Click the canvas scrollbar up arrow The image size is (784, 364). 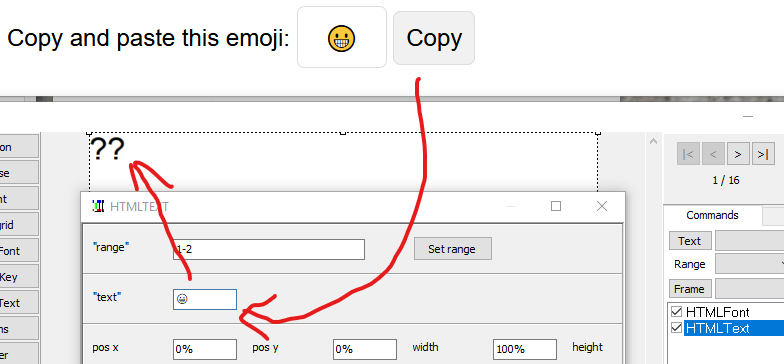point(653,142)
